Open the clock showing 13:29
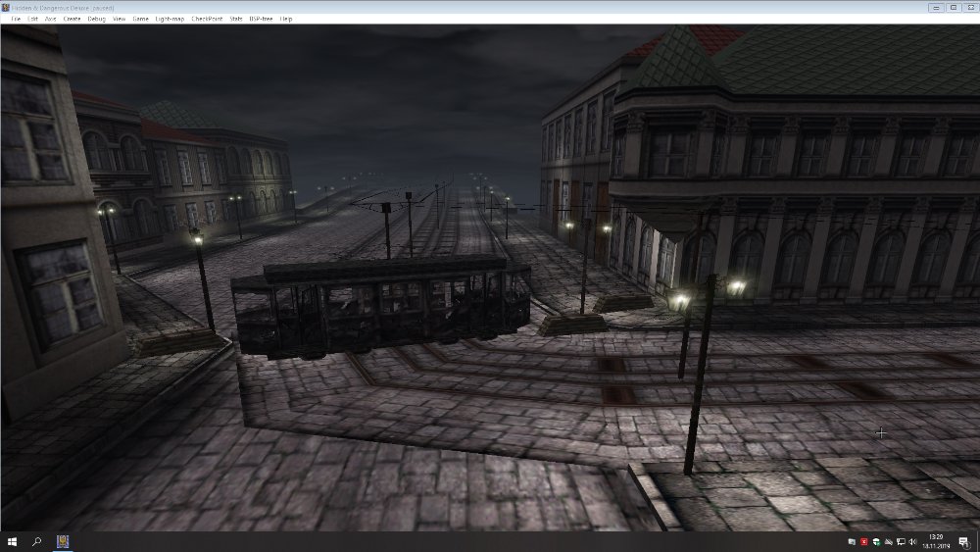 (936, 541)
